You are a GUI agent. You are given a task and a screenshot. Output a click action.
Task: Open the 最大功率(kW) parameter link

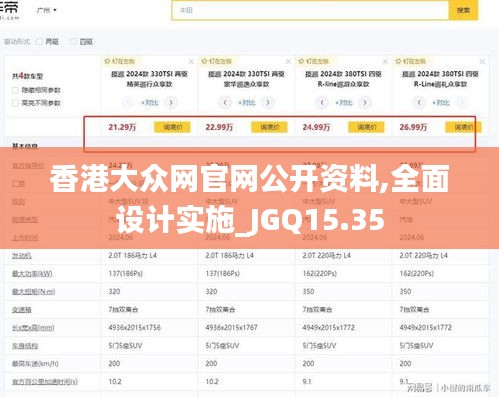coord(32,274)
